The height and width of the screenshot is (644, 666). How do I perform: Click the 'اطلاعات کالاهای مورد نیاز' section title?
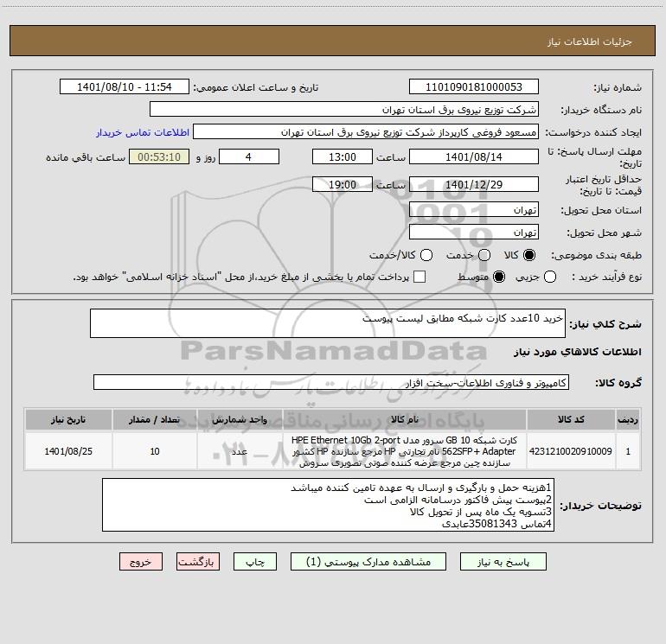(578, 352)
